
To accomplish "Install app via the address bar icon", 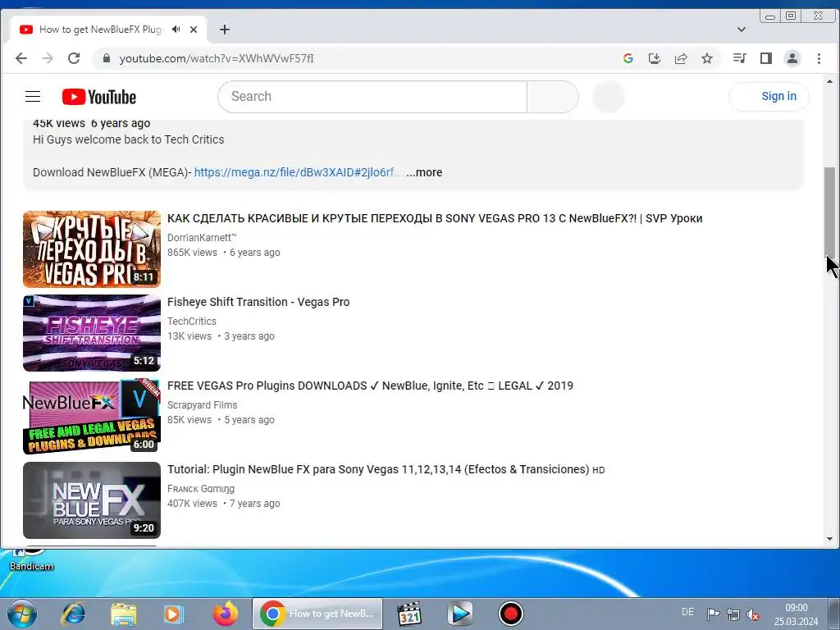I will pyautogui.click(x=654, y=58).
